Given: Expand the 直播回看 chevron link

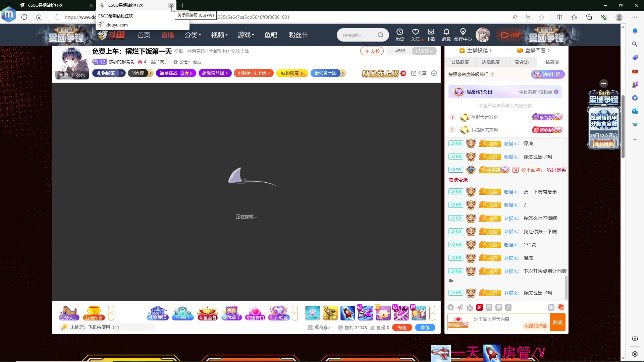Looking at the screenshot, I should [533, 50].
